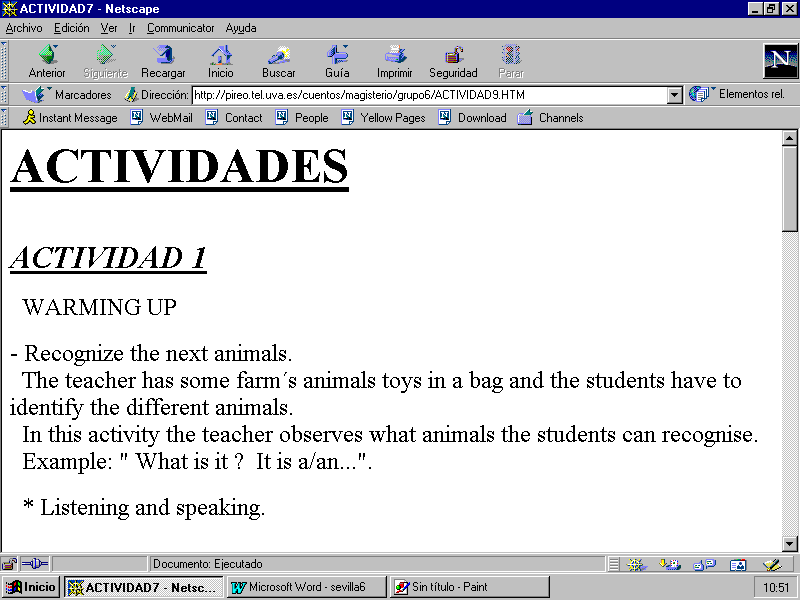Open the mailbox from component bar

pyautogui.click(x=669, y=564)
